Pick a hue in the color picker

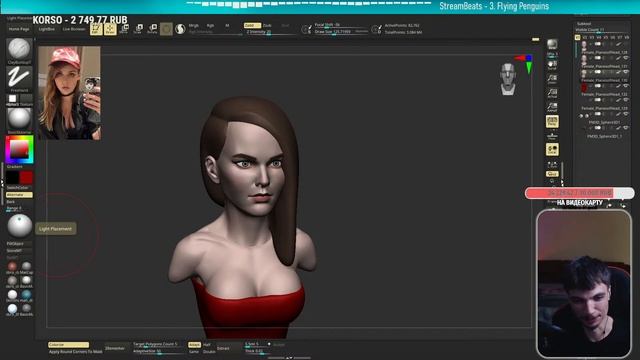(x=19, y=149)
